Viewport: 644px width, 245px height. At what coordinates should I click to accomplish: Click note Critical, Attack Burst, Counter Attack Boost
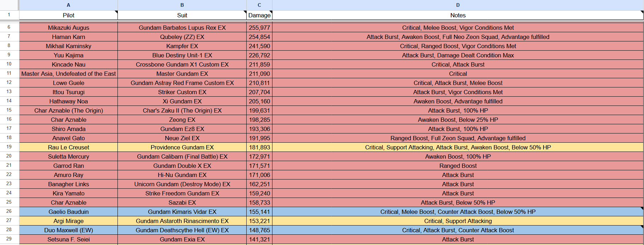[458, 230]
